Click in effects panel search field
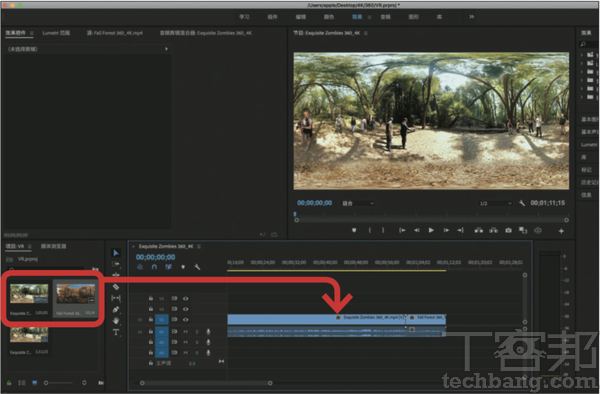The image size is (600, 394). 589,44
